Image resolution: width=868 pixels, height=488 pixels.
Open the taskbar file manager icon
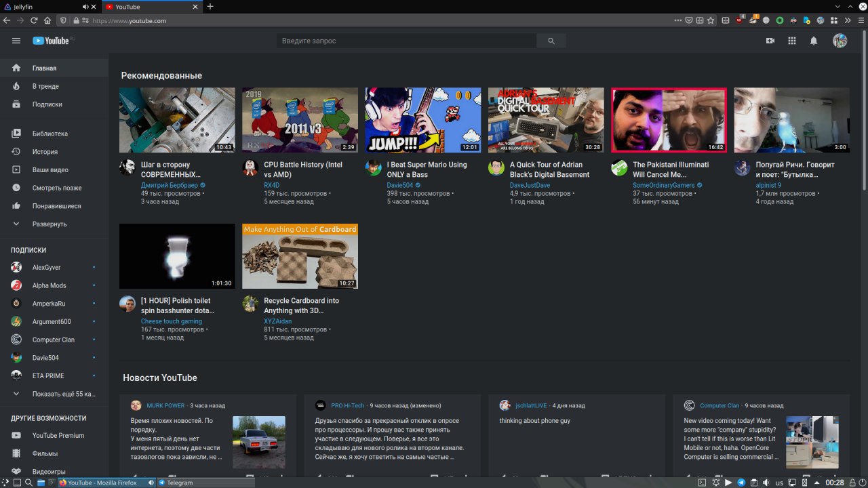(x=41, y=483)
